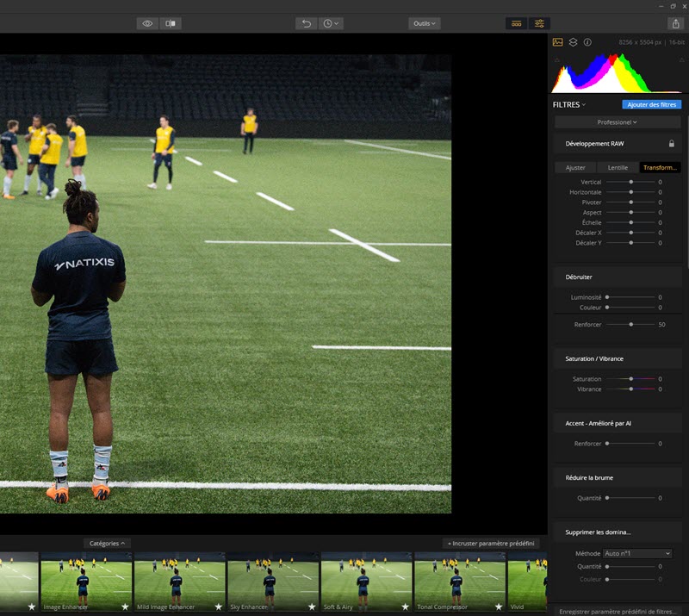The height and width of the screenshot is (616, 689).
Task: Open the Professionnel workspace dropdown
Action: 617,122
